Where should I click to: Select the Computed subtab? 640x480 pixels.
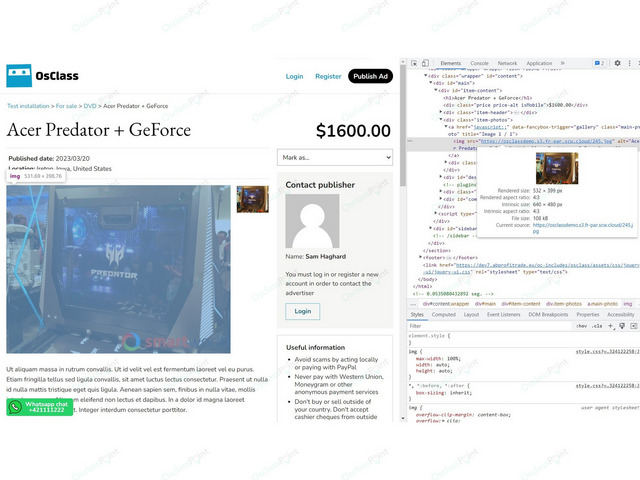point(444,315)
